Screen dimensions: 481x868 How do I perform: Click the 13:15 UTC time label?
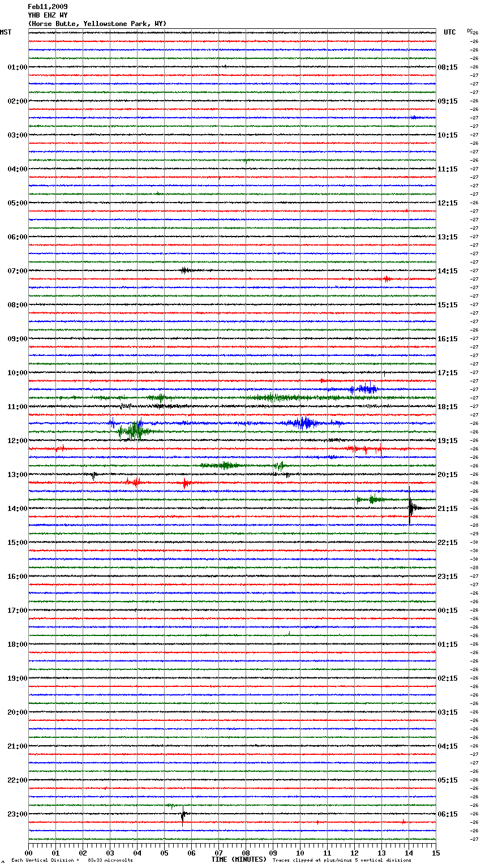click(x=448, y=237)
